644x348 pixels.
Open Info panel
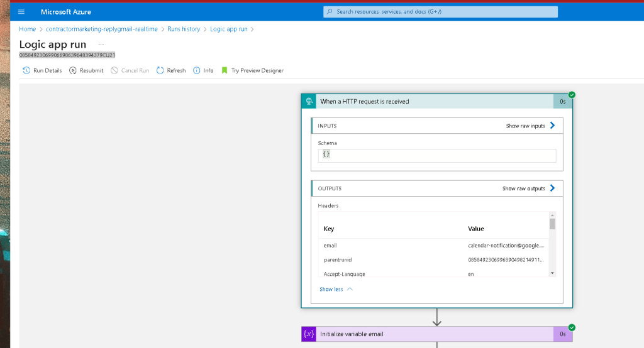point(208,70)
